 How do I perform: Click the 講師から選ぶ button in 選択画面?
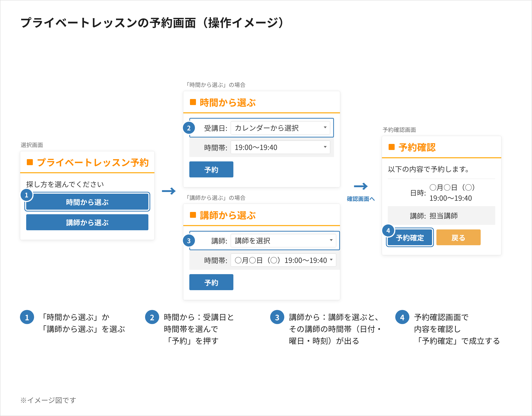(x=87, y=222)
